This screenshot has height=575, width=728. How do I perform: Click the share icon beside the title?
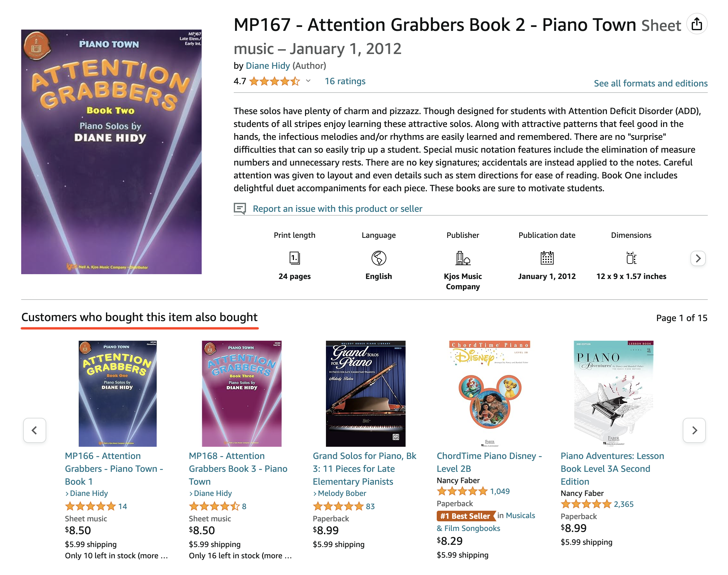[x=697, y=24]
